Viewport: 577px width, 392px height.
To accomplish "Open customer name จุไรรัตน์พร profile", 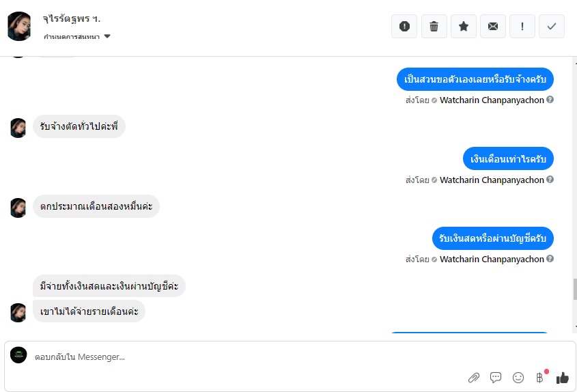I will point(72,18).
